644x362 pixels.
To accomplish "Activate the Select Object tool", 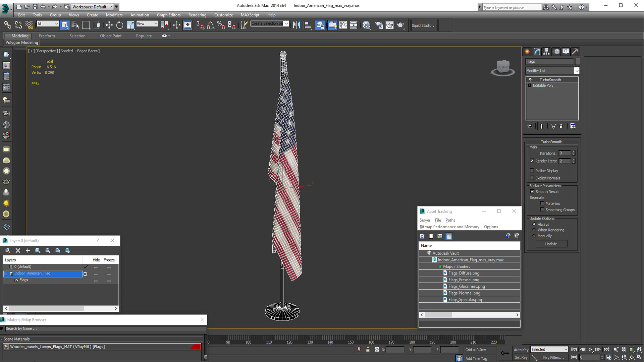I will (x=65, y=25).
